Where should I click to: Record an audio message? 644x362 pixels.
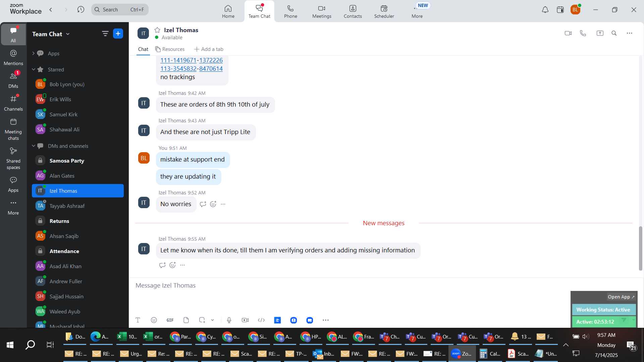pos(229,320)
